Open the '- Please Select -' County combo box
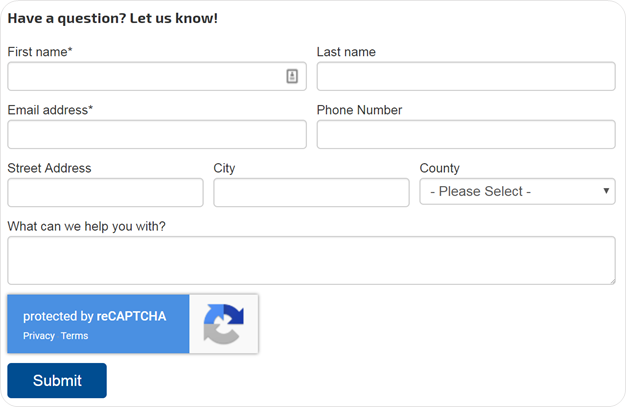 (x=517, y=191)
